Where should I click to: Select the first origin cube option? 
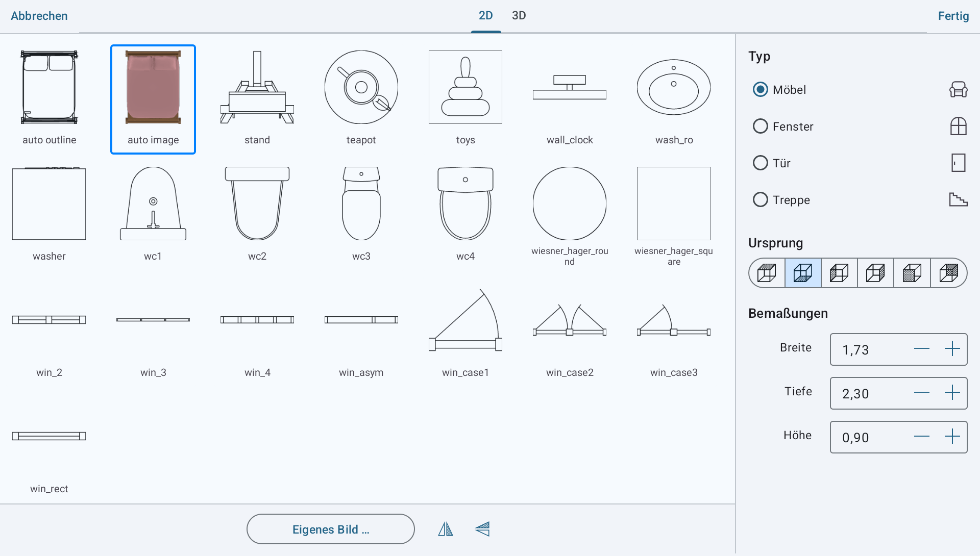click(767, 273)
